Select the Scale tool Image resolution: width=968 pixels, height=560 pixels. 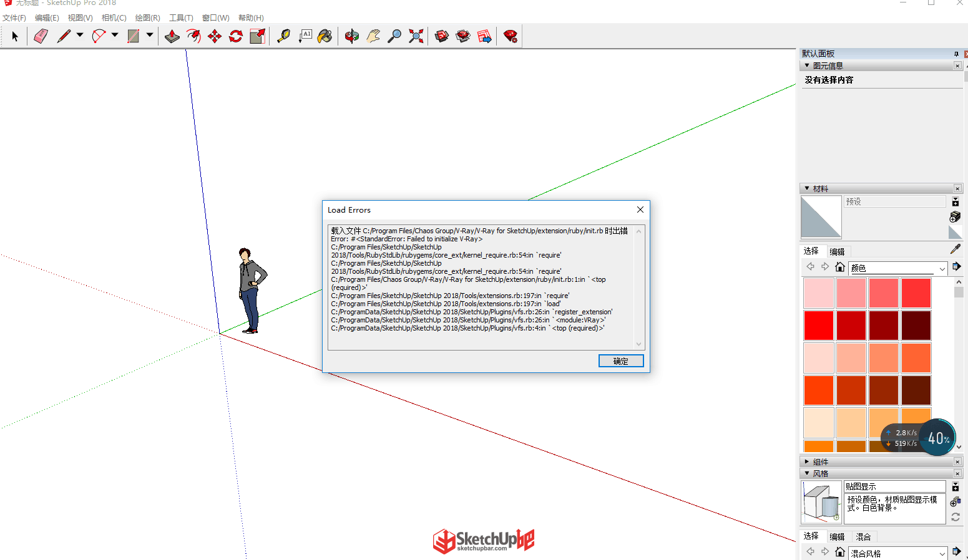pos(257,36)
